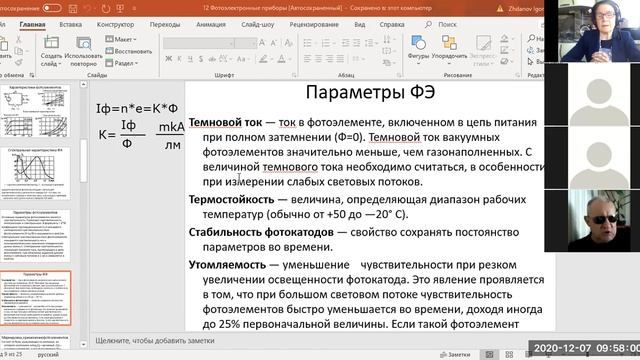Click the text highlight color icon

click(263, 59)
